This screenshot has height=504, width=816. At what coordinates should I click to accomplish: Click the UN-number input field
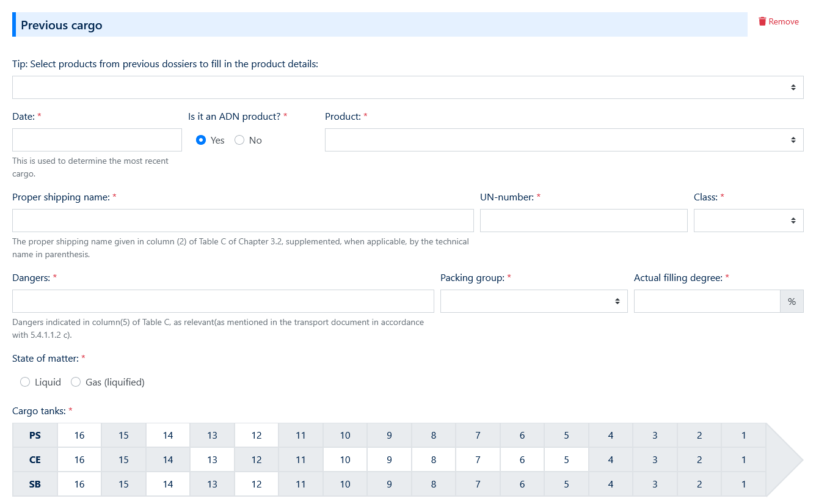(583, 220)
